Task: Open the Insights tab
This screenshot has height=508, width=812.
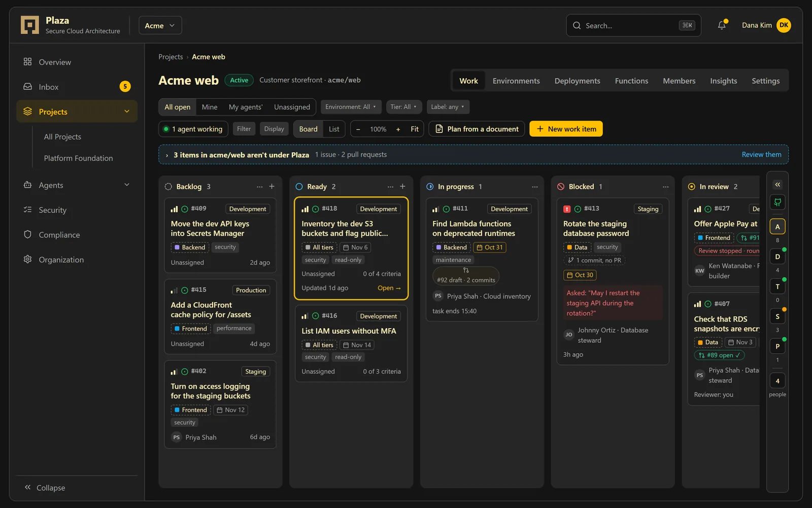Action: pyautogui.click(x=723, y=81)
